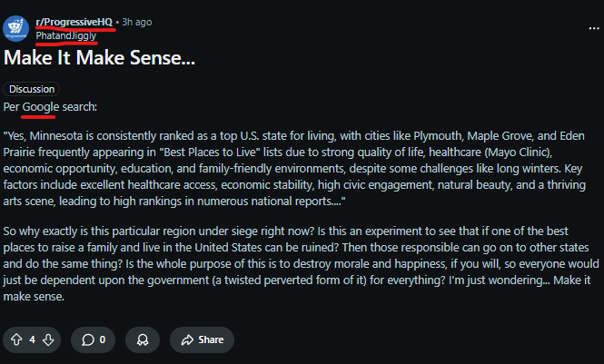The height and width of the screenshot is (364, 604).
Task: Click the 3h ago timestamp
Action: 136,21
